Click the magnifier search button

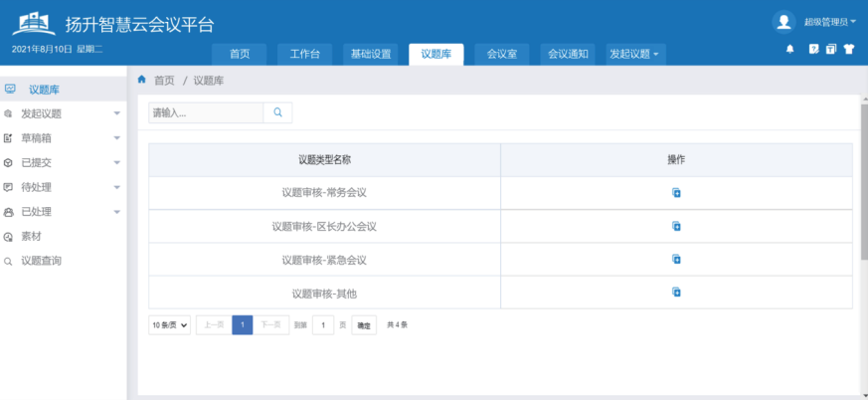(277, 112)
